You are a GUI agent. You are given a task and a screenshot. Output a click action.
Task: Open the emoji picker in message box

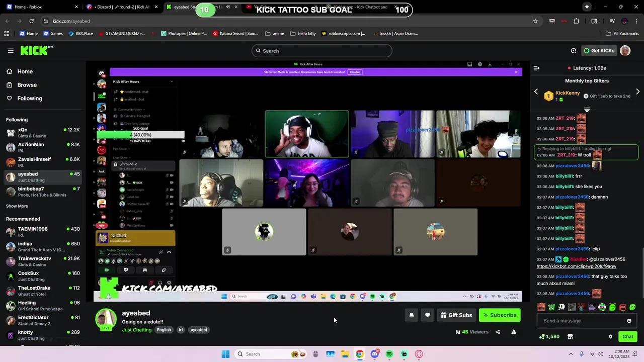[629, 321]
